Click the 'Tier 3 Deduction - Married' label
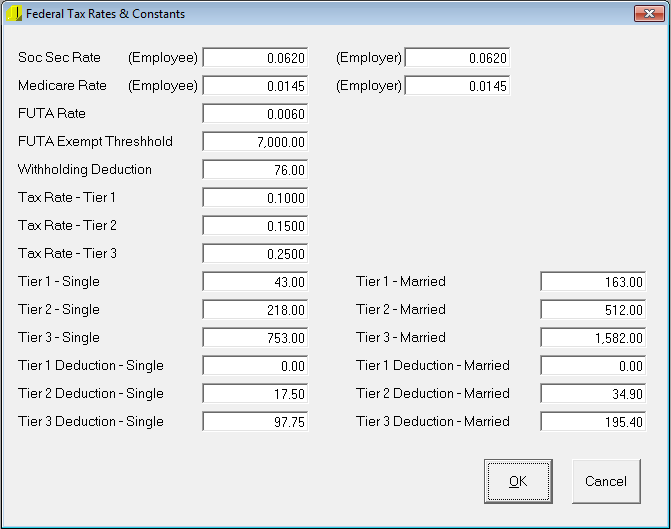This screenshot has width=671, height=529. pyautogui.click(x=433, y=421)
